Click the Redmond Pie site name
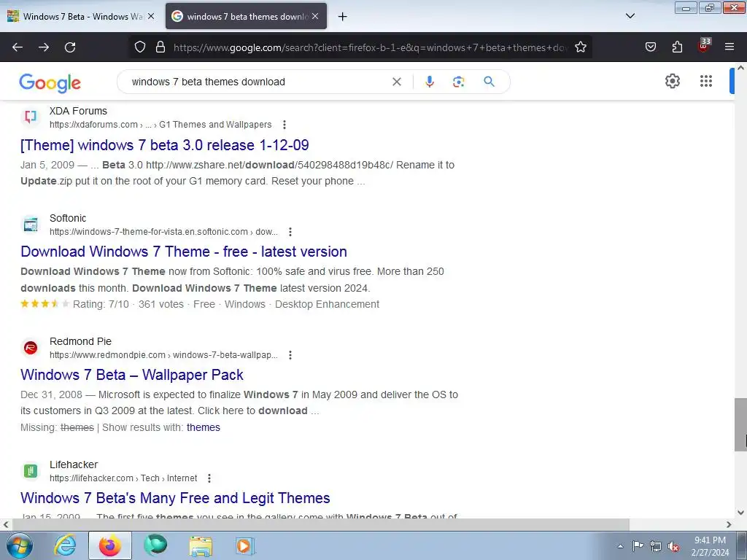 click(80, 341)
